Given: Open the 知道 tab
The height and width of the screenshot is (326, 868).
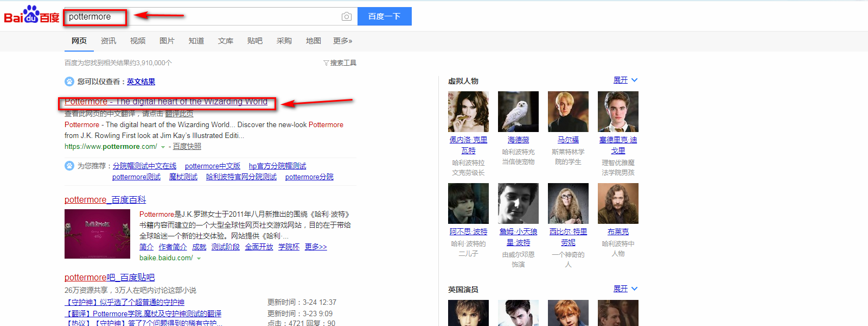Looking at the screenshot, I should [196, 41].
